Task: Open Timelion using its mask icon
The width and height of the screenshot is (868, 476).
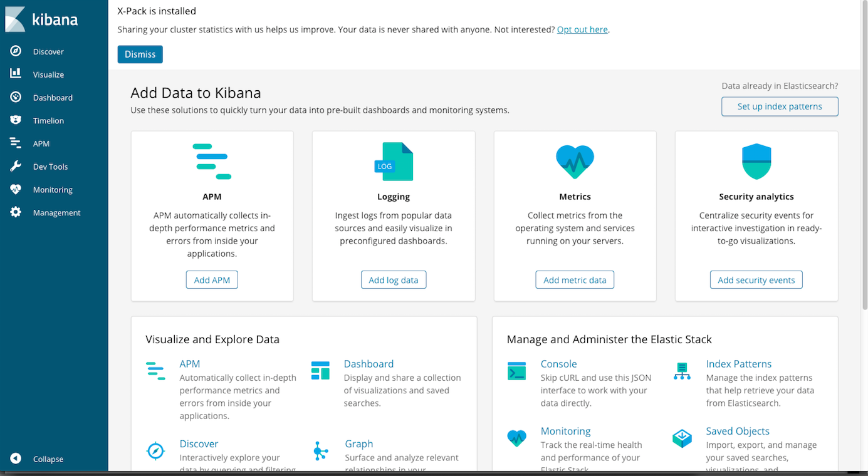Action: [x=16, y=120]
